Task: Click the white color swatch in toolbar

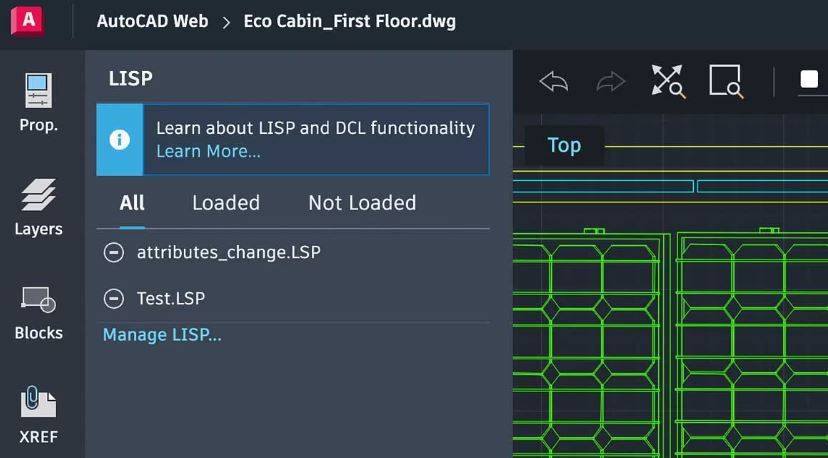Action: coord(809,79)
